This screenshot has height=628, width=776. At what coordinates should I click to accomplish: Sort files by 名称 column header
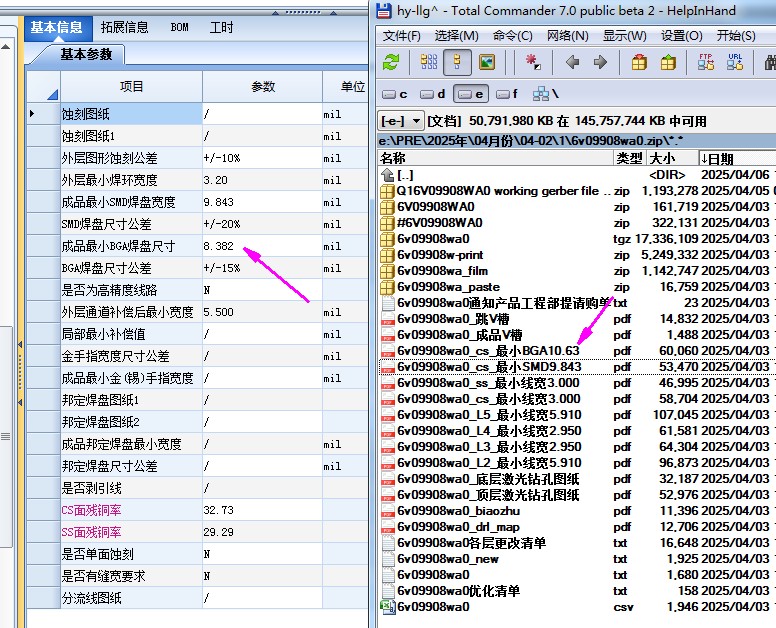tap(495, 158)
